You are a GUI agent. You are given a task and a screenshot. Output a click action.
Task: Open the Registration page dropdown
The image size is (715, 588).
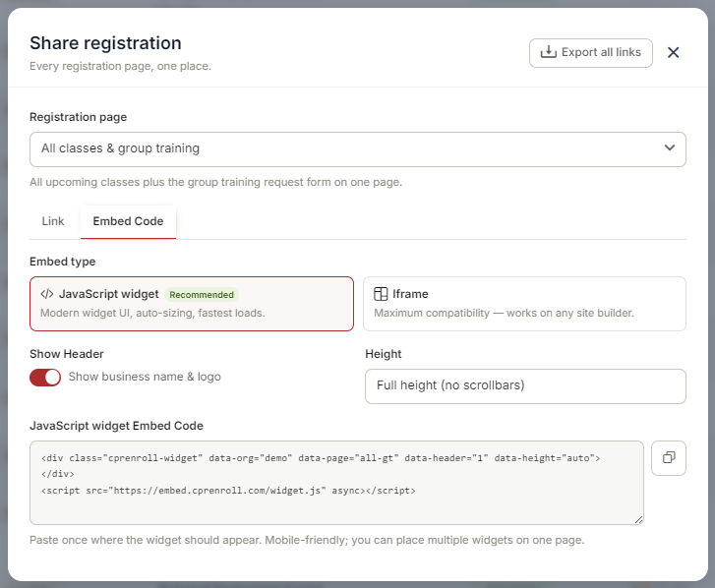click(x=358, y=149)
